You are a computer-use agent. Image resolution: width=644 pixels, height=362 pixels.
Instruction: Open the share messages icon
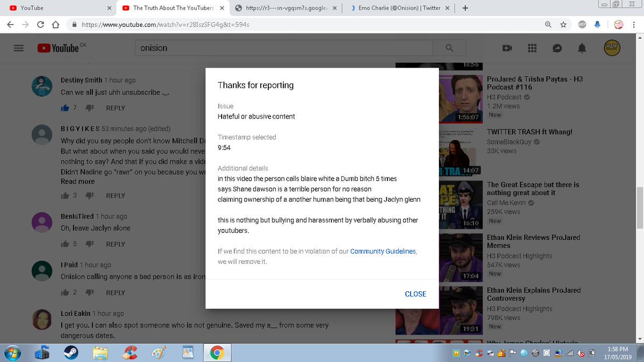coord(557,48)
